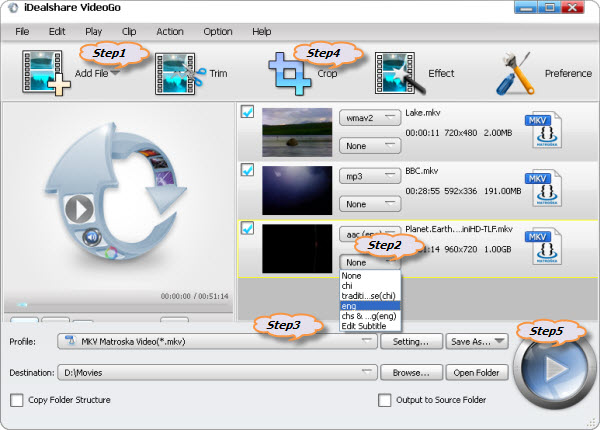Open the Action menu
Image resolution: width=600 pixels, height=430 pixels.
coord(170,31)
